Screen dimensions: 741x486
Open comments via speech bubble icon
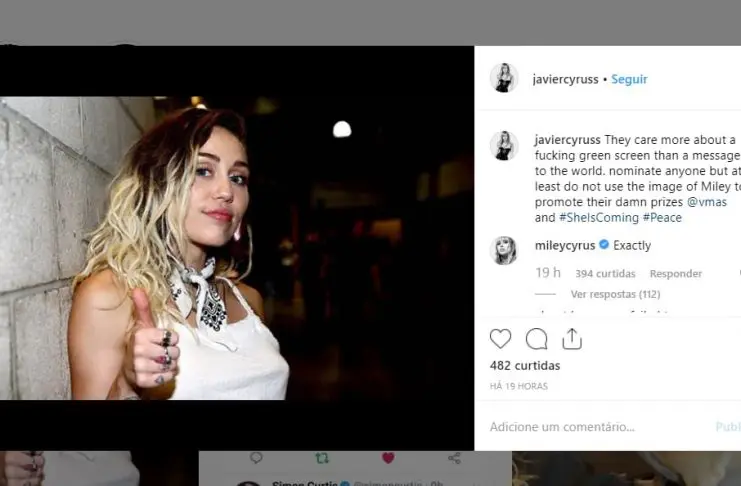click(x=536, y=339)
